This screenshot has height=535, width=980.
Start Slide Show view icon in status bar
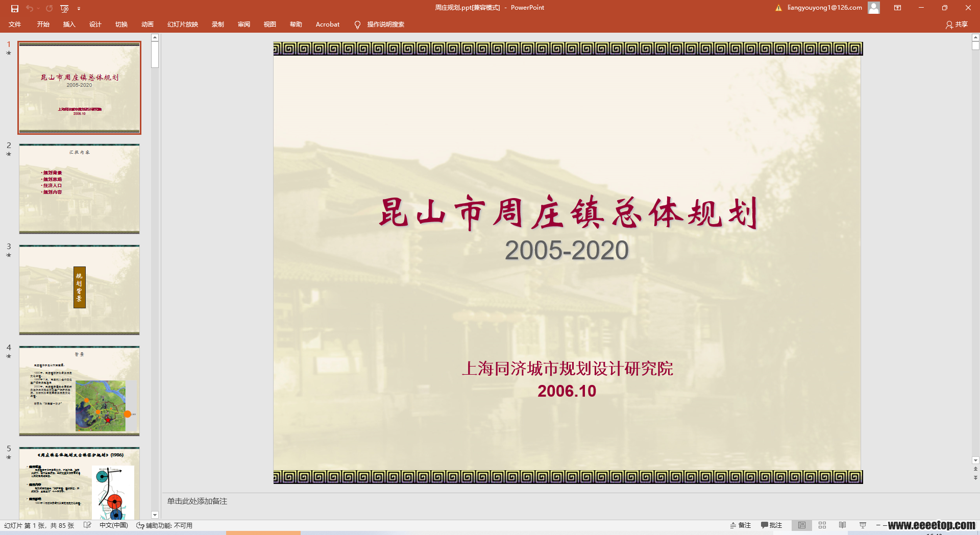point(863,525)
